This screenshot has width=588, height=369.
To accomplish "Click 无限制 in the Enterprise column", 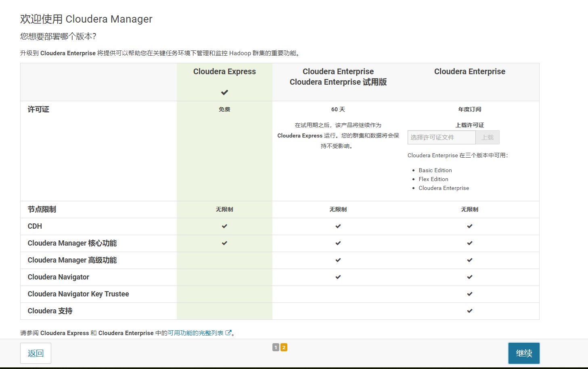I will (x=470, y=209).
